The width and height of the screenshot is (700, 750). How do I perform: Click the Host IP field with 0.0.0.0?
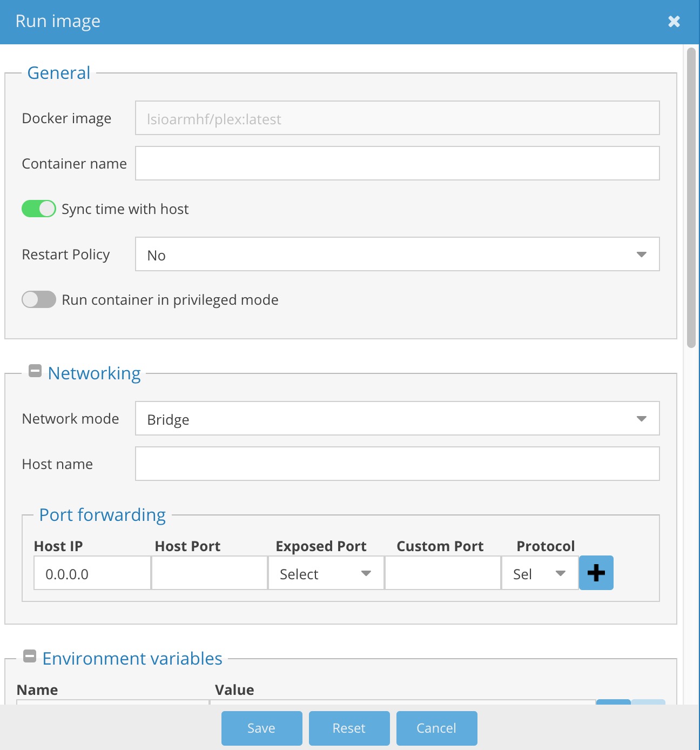coord(92,573)
